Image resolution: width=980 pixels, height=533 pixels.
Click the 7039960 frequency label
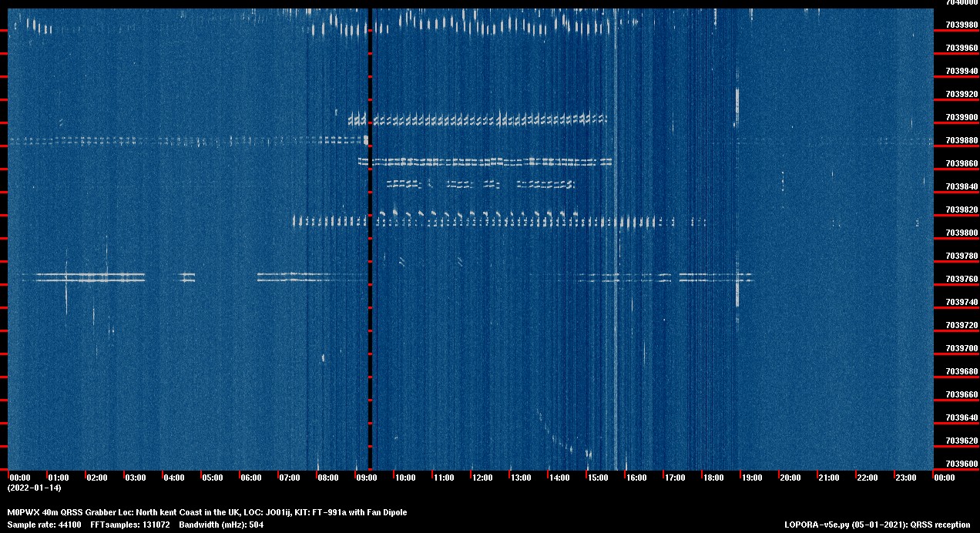tap(962, 48)
